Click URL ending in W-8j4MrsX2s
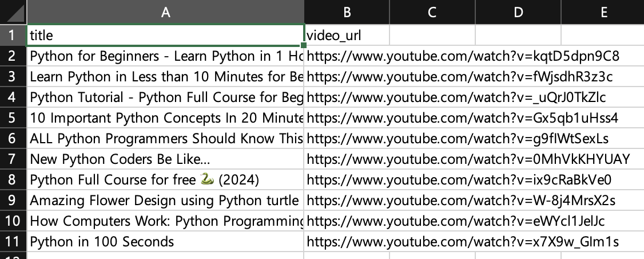Image resolution: width=644 pixels, height=259 pixels. click(x=461, y=200)
